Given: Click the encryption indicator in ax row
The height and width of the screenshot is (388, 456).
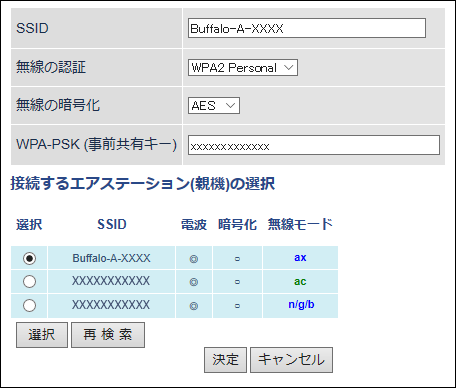Looking at the screenshot, I should pyautogui.click(x=237, y=259).
